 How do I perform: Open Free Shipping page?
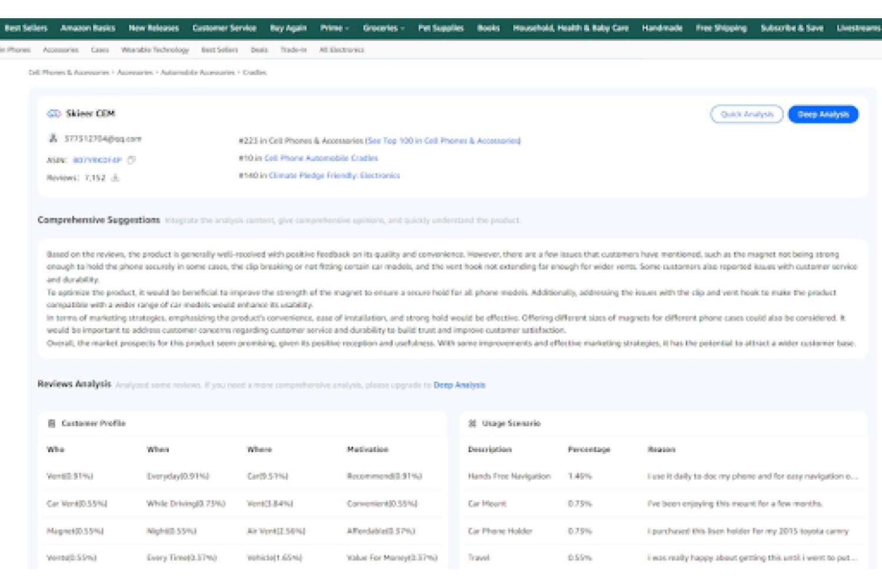pyautogui.click(x=721, y=28)
